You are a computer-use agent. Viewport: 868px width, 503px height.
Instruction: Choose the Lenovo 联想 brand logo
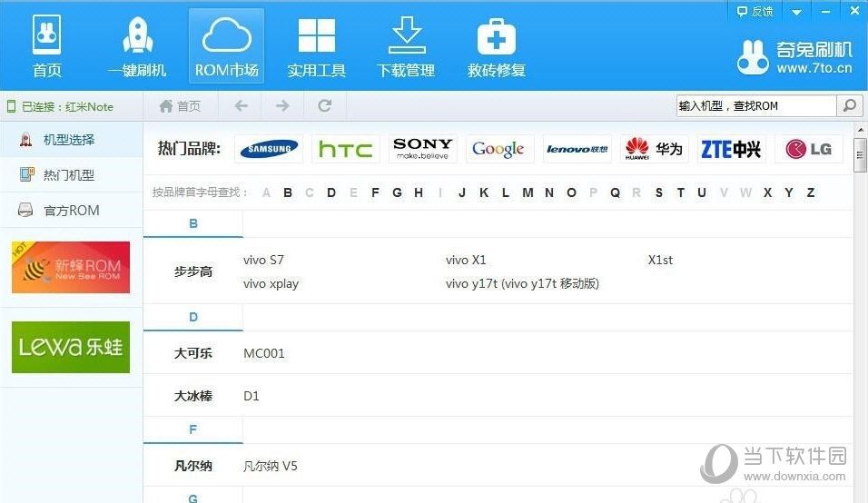point(577,149)
